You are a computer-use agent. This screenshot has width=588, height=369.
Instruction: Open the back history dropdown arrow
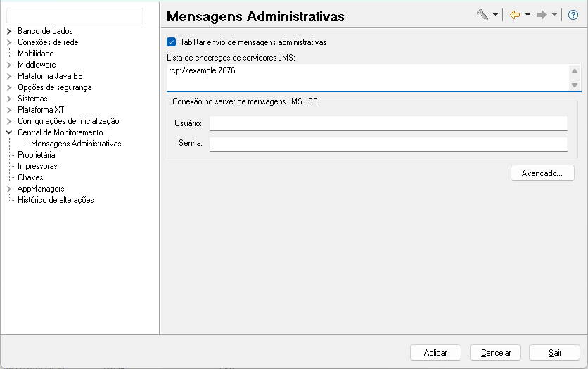[x=528, y=15]
